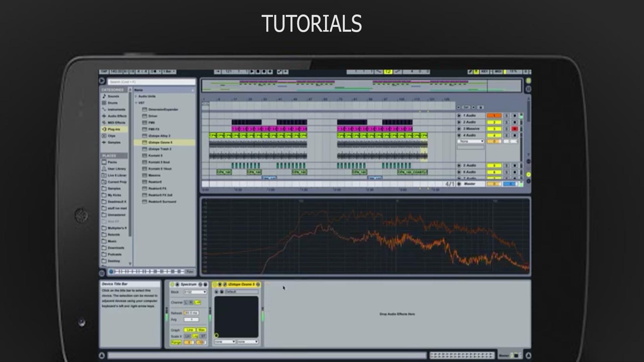The height and width of the screenshot is (362, 644).
Task: Open the Downloads folder in Places
Action: coord(114,248)
